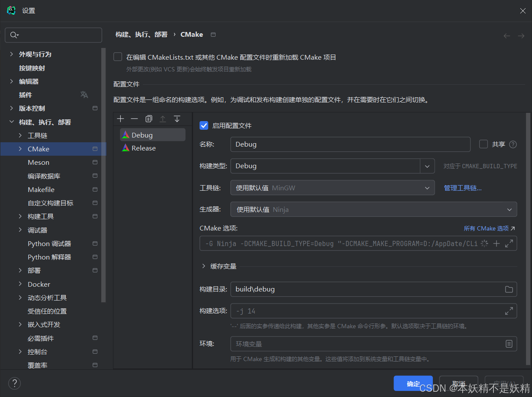Click the project-level icon next to CMake breadcrumb
Viewport: 532px width, 397px height.
[213, 35]
